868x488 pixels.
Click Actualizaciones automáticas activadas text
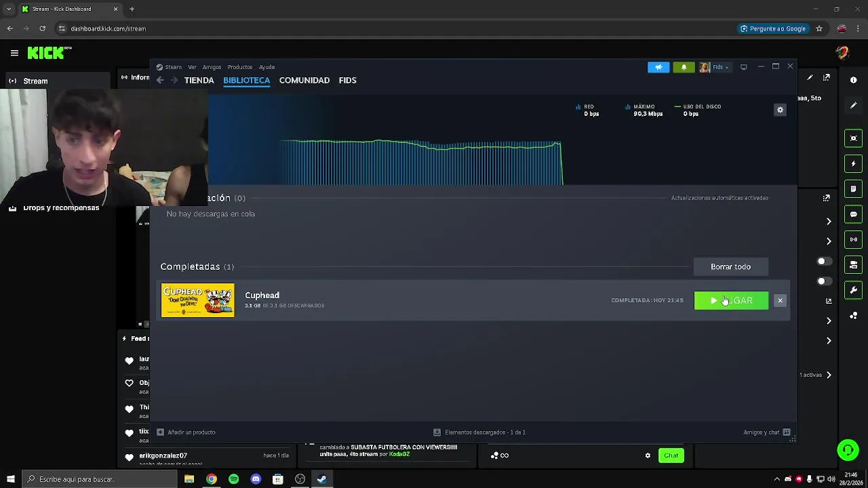719,198
